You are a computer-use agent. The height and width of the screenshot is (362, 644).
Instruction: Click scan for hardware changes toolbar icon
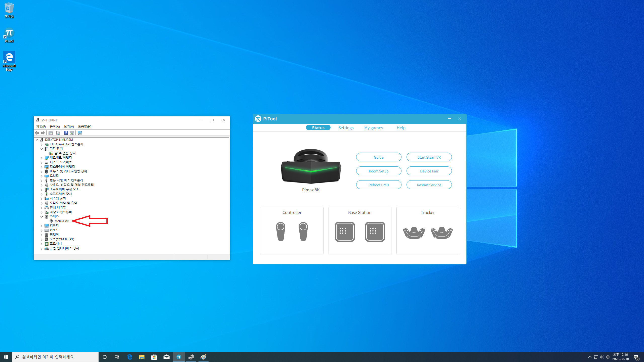point(80,133)
